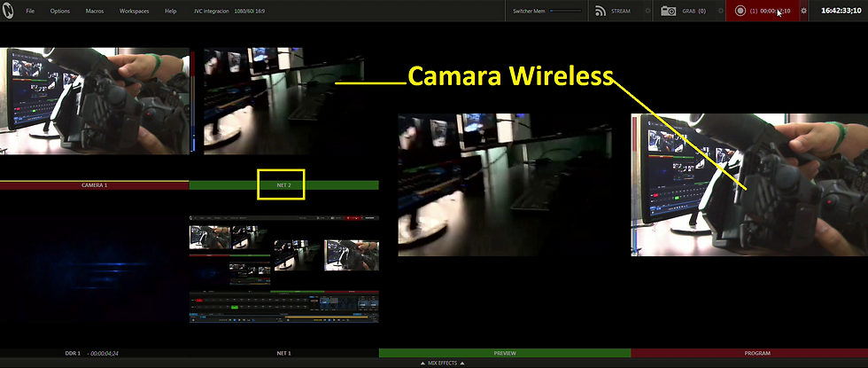This screenshot has width=868, height=368.
Task: Open Grab configuration gear
Action: (x=720, y=11)
